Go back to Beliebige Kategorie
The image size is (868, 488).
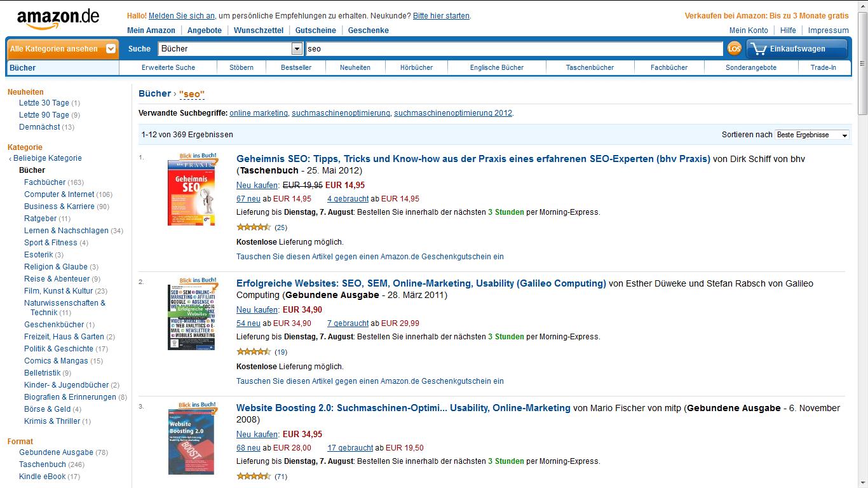47,158
